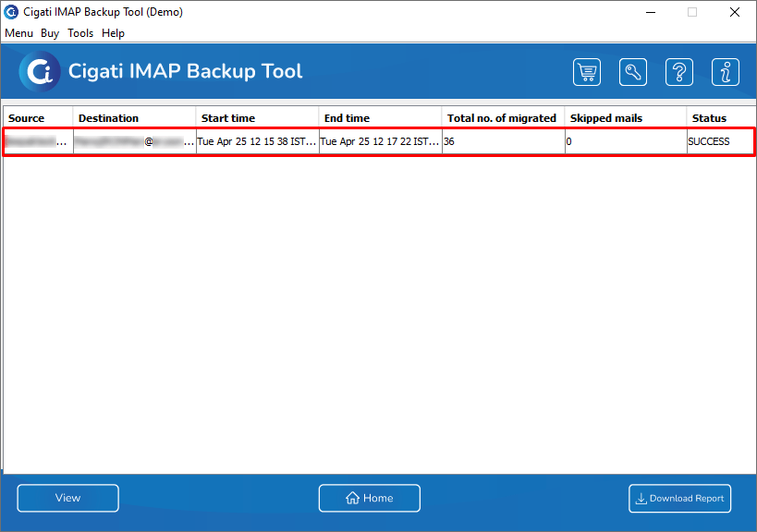757x532 pixels.
Task: Click the shopping cart buy icon
Action: point(587,72)
